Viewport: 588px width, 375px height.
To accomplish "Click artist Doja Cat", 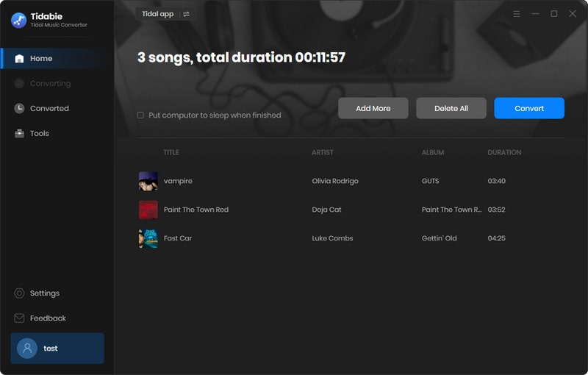I will point(326,210).
